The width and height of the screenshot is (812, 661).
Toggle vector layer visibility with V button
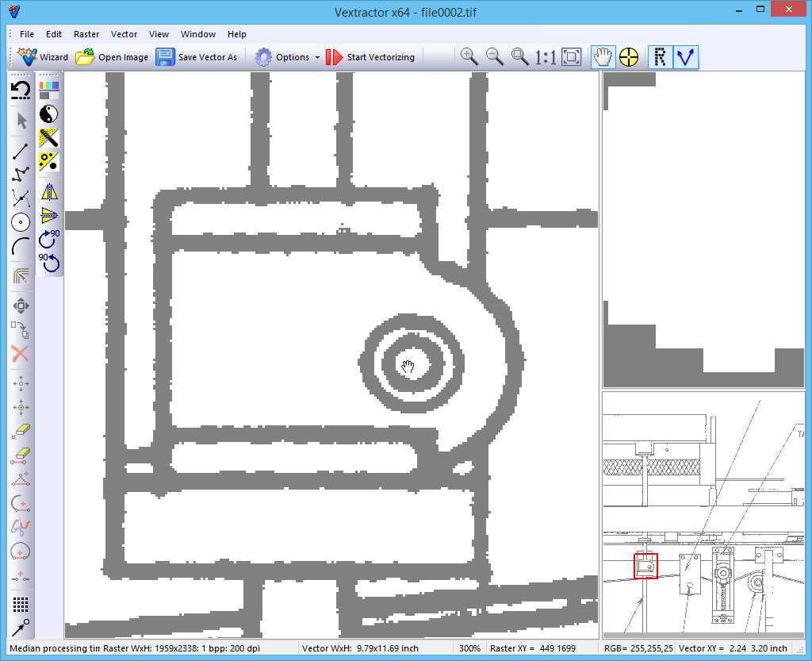click(685, 56)
